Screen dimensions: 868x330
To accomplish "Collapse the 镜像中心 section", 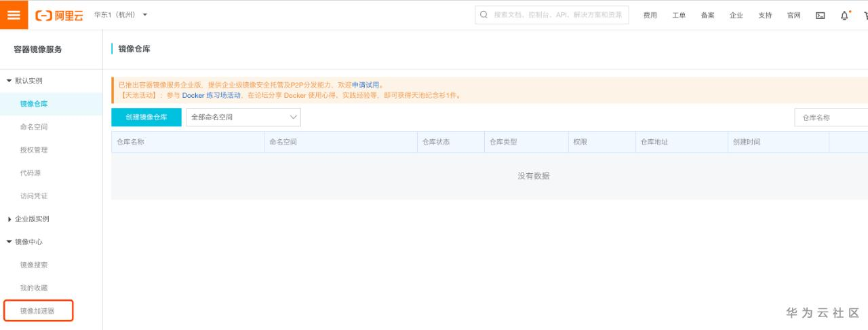I will [x=24, y=242].
